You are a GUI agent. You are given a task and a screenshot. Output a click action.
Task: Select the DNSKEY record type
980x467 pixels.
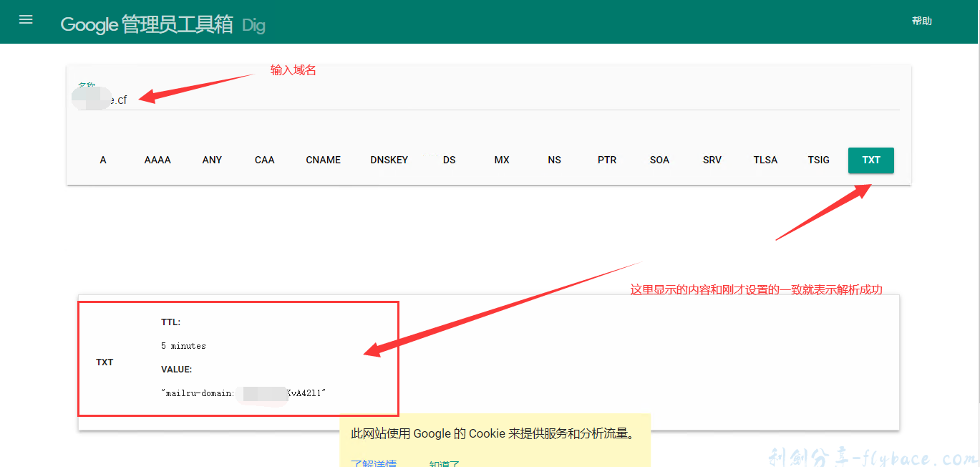389,160
